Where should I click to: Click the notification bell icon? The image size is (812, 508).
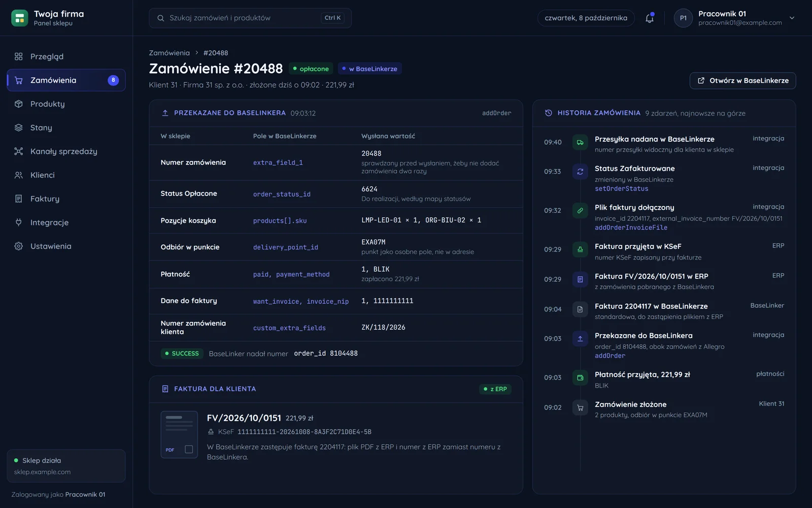pyautogui.click(x=649, y=18)
